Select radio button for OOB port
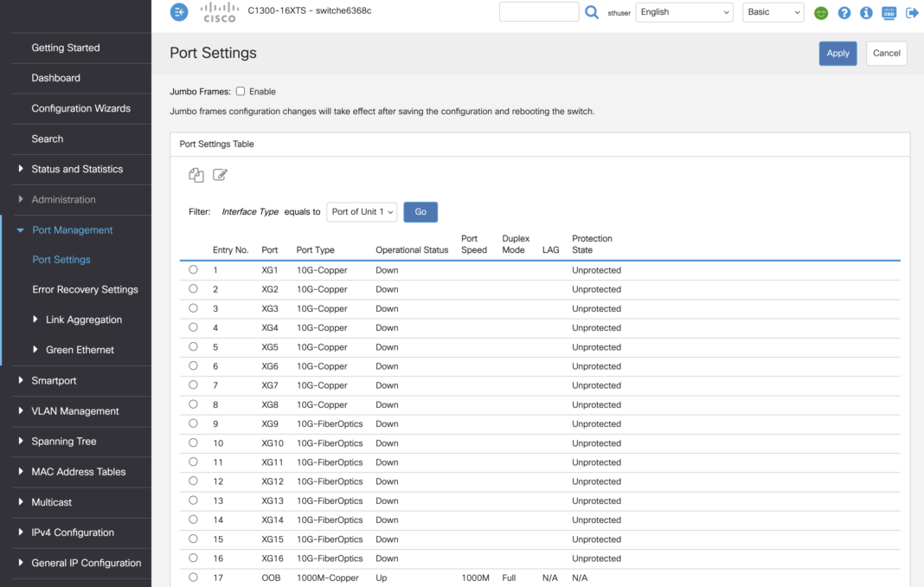The height and width of the screenshot is (587, 924). [x=193, y=577]
